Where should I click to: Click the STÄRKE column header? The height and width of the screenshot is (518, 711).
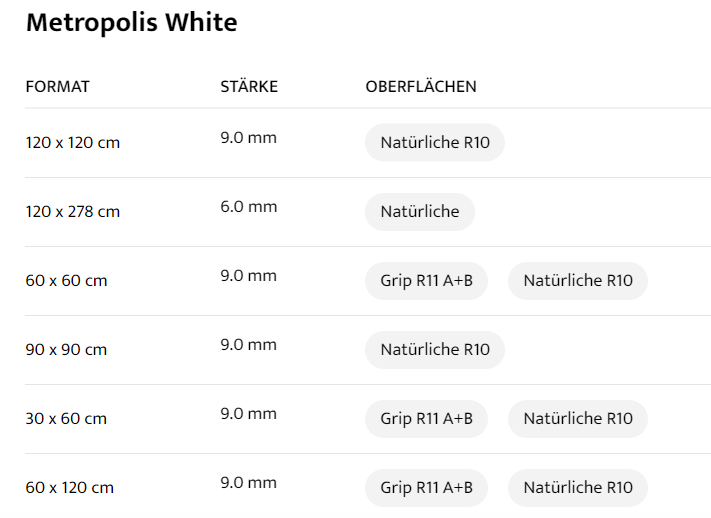coord(249,87)
